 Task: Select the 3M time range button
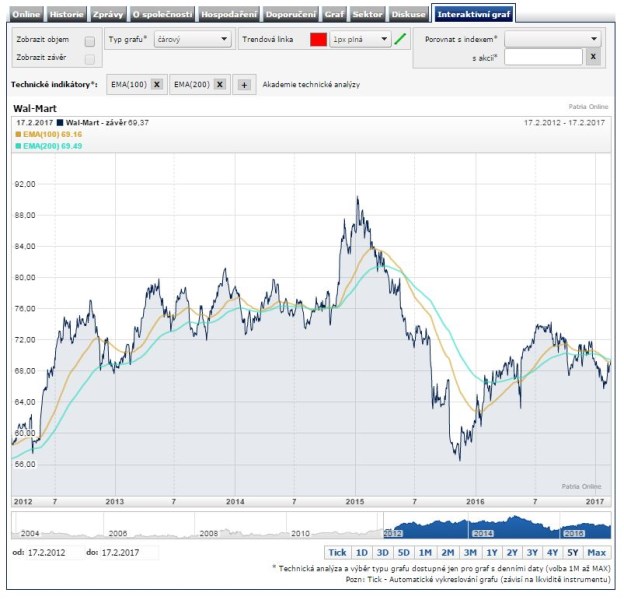469,552
